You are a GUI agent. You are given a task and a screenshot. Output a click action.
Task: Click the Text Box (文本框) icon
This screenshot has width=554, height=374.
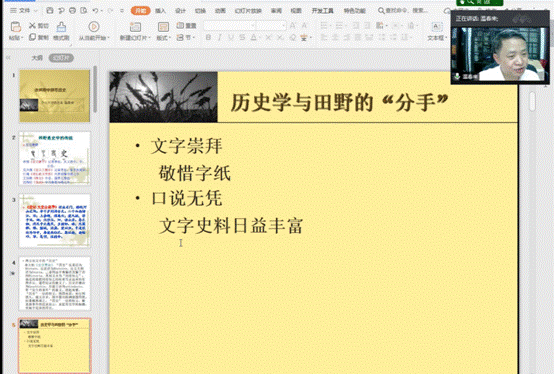pyautogui.click(x=437, y=27)
